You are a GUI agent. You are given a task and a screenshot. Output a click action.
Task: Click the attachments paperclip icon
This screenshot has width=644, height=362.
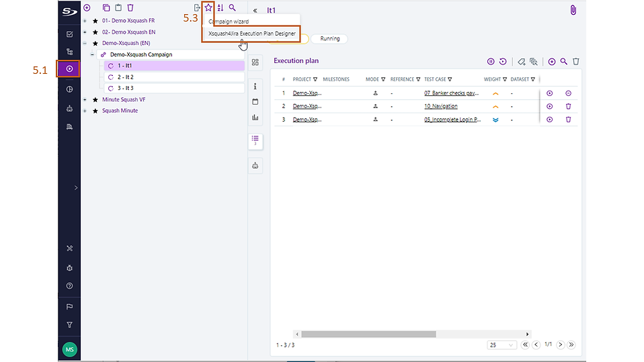[x=573, y=10]
